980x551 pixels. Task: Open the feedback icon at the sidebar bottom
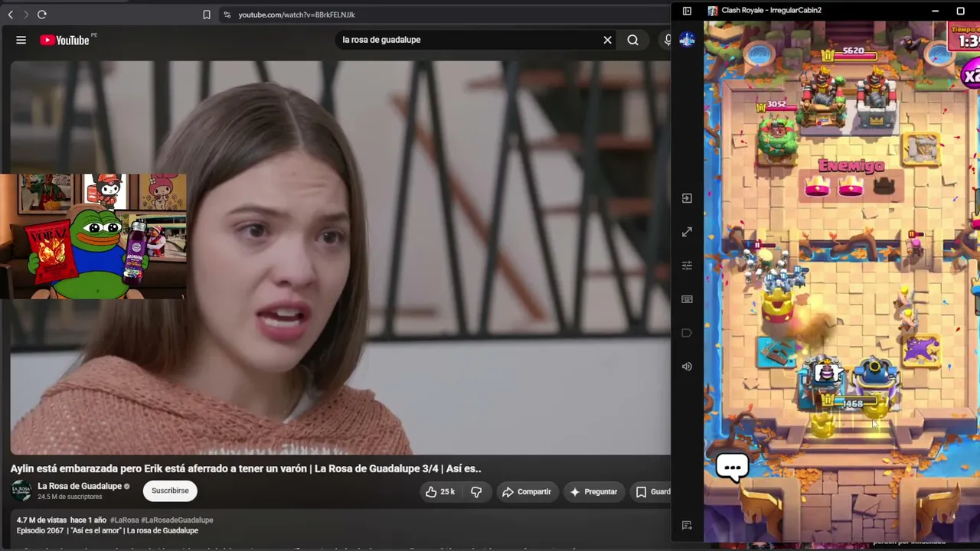(687, 525)
